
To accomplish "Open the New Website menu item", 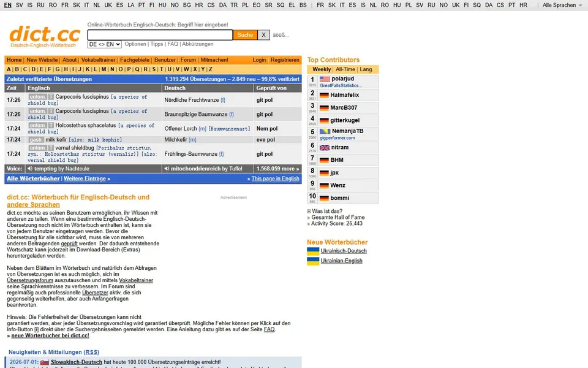I will tap(42, 60).
